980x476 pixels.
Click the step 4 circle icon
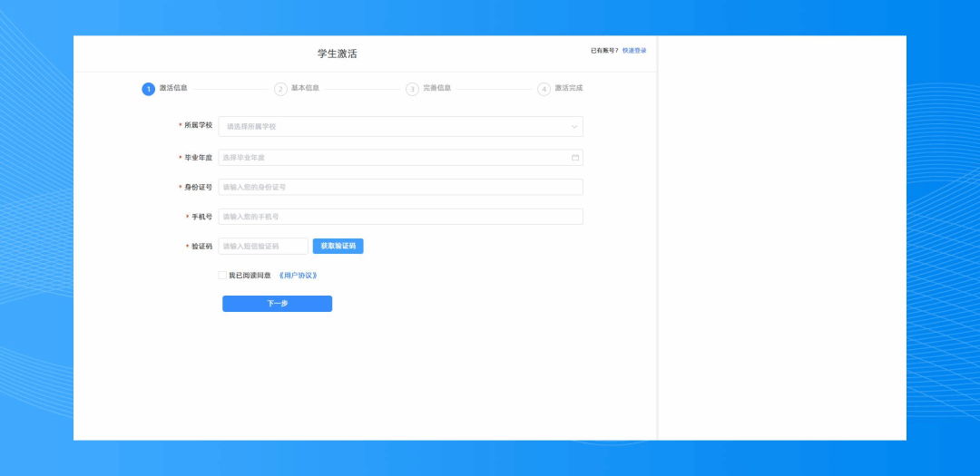(544, 89)
